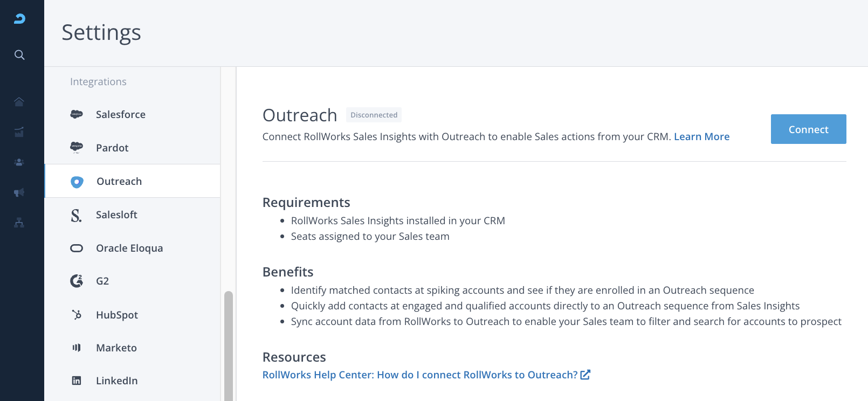The image size is (868, 401).
Task: Click the integrations list scrollbar
Action: click(229, 345)
